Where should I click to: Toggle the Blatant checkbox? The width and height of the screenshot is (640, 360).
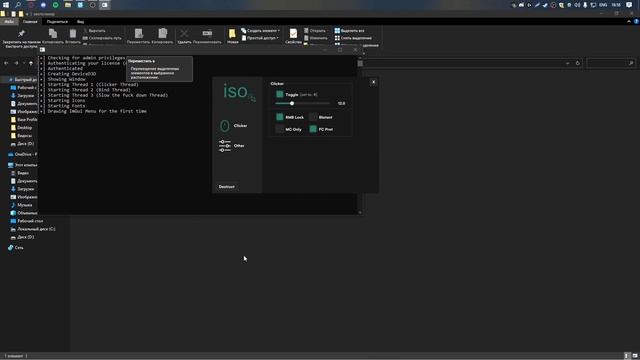[313, 117]
